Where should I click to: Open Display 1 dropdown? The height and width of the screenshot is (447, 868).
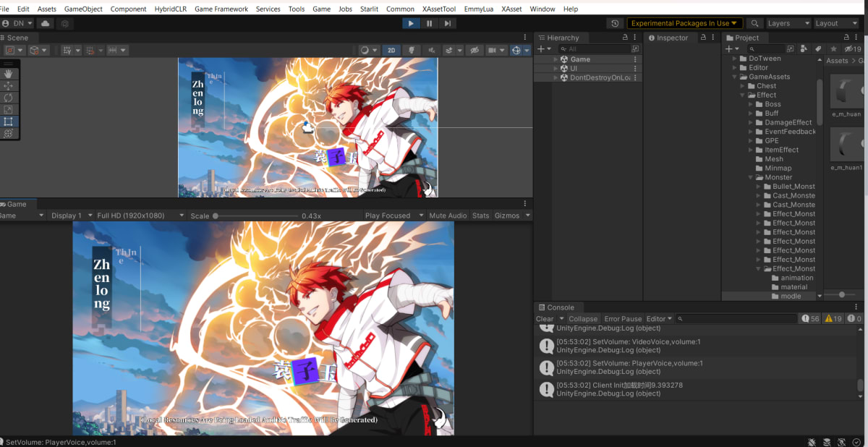71,216
